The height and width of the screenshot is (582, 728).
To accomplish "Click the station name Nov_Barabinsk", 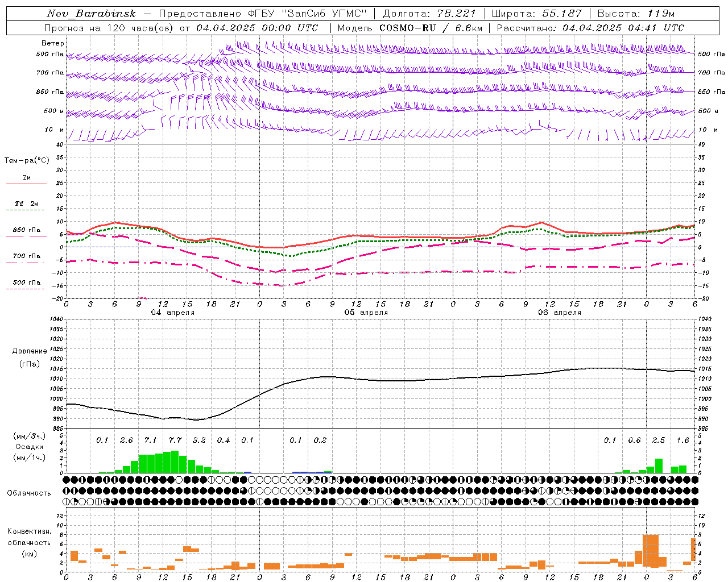I will click(91, 14).
